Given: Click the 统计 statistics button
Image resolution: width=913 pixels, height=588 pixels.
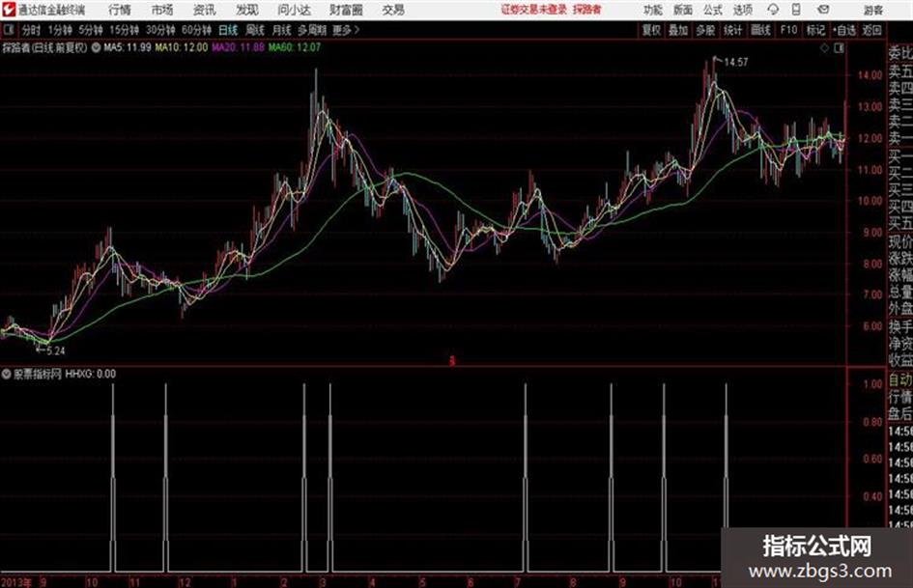Looking at the screenshot, I should click(x=732, y=30).
